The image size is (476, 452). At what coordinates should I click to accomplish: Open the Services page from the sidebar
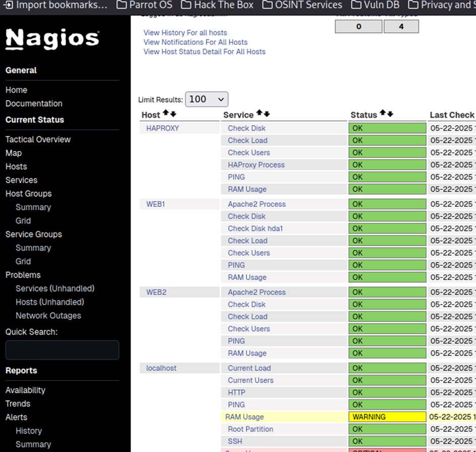[x=22, y=180]
